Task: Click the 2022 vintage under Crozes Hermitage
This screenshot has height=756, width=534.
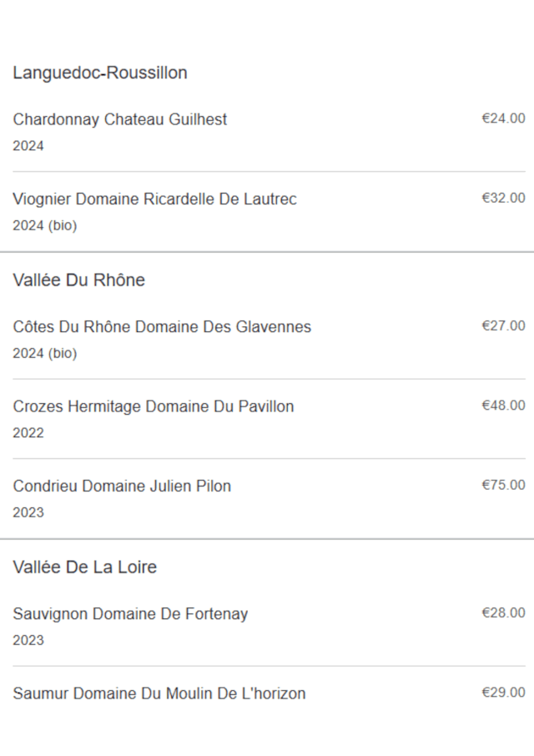Action: (28, 433)
